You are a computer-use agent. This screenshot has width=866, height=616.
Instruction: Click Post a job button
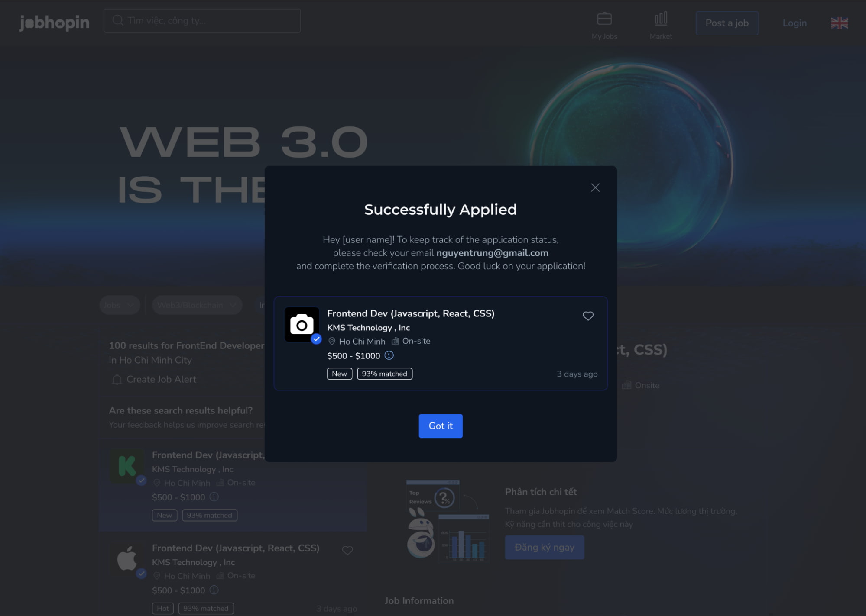point(727,22)
